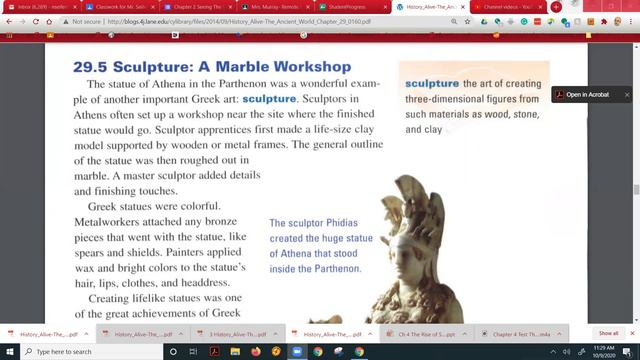Open Cortana circle icon on taskbar

(x=173, y=351)
